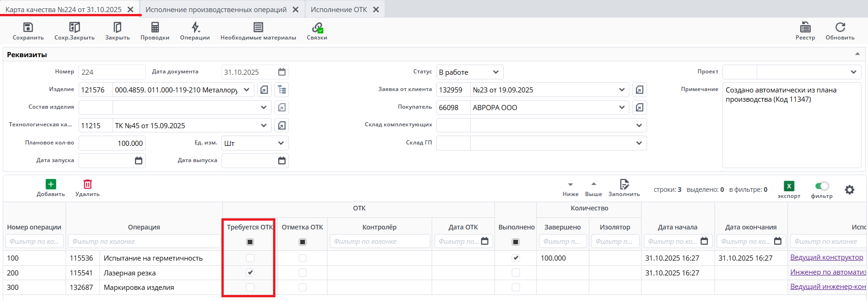Screen dimensions: 868x301
Task: Delete row with the Удалить trash icon
Action: (x=87, y=184)
